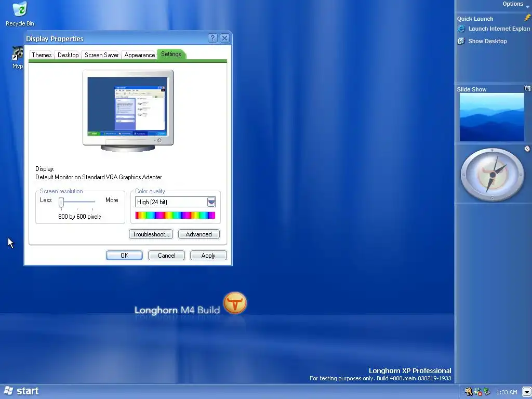Click the Windows flag on start button

pos(8,391)
